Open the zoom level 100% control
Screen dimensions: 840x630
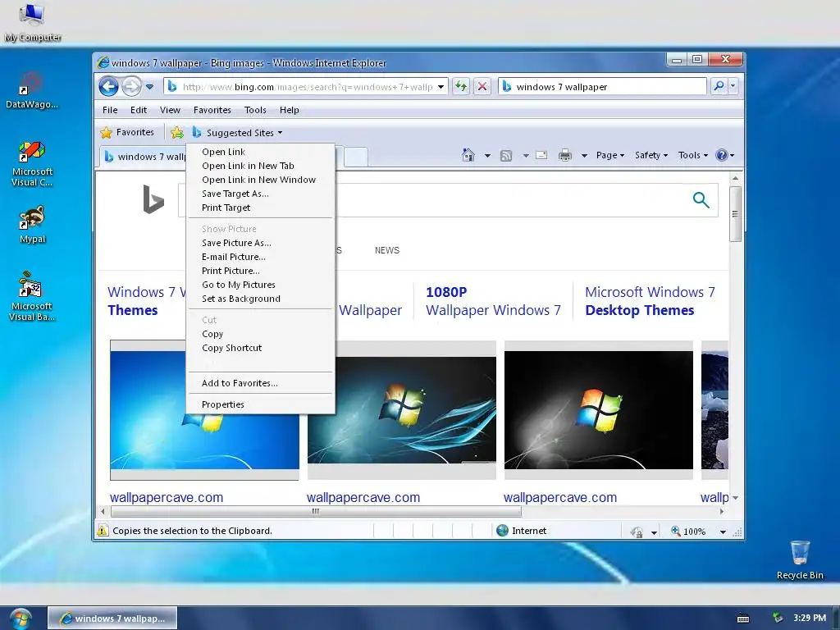tap(699, 532)
